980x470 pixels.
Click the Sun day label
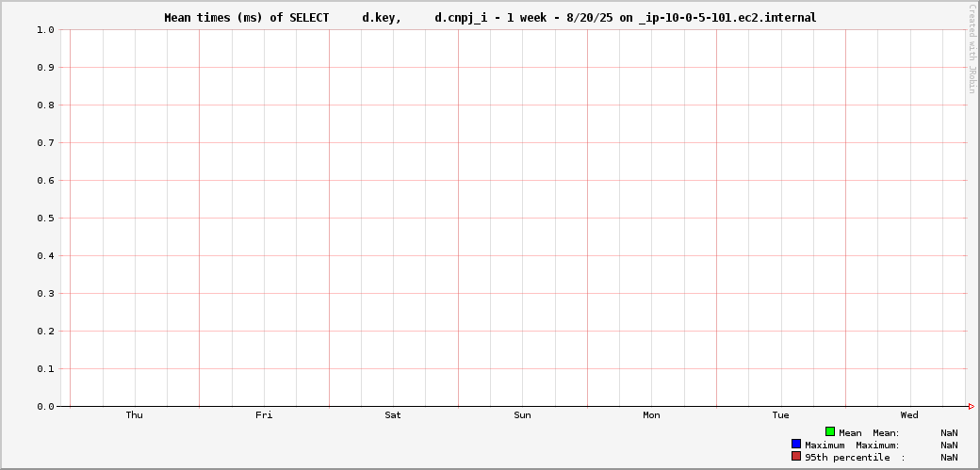click(x=522, y=415)
